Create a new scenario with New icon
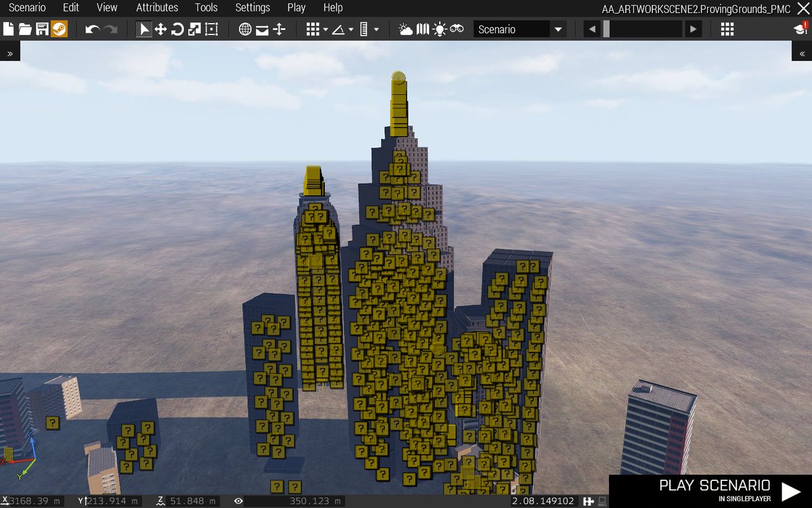 tap(9, 29)
